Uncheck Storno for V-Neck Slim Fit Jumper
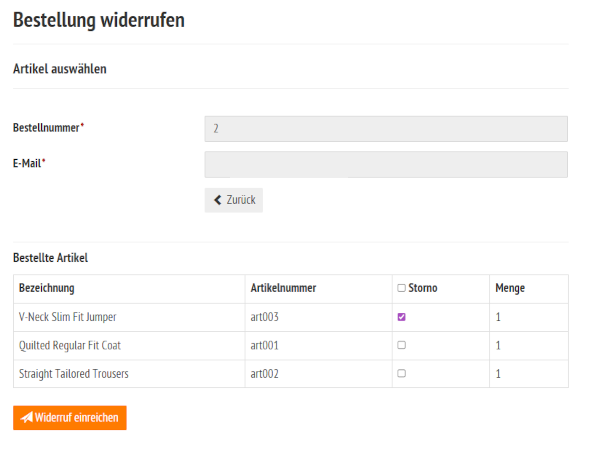The image size is (600, 463). pos(401,317)
